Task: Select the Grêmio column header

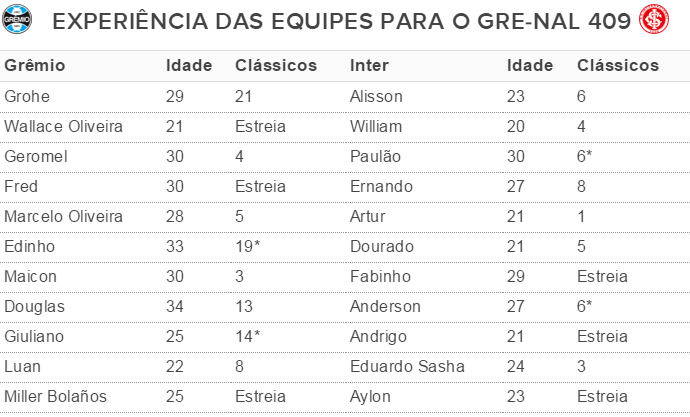Action: [x=35, y=66]
